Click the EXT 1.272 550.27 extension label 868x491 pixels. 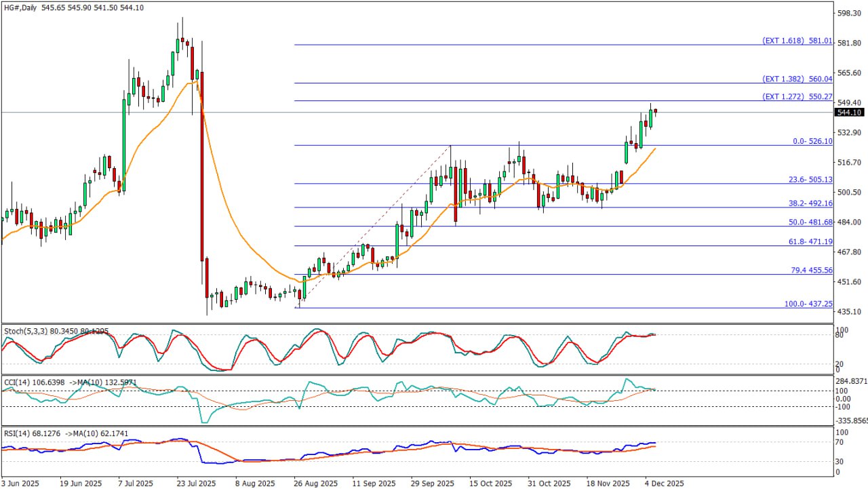[797, 97]
